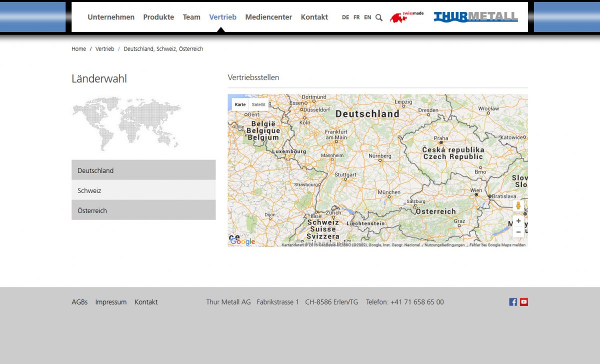The height and width of the screenshot is (364, 600).
Task: Go to Home breadcrumb link
Action: pyautogui.click(x=78, y=49)
